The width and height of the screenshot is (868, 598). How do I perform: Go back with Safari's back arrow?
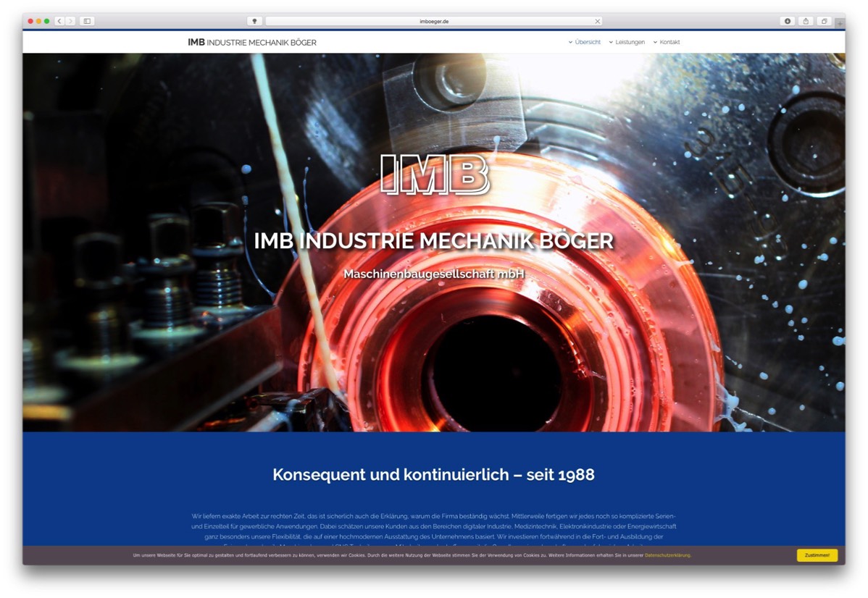pyautogui.click(x=59, y=22)
